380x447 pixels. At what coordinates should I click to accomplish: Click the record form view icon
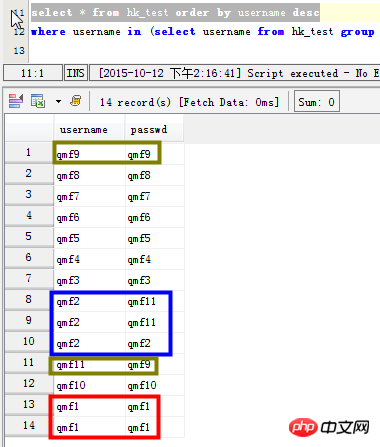pyautogui.click(x=16, y=101)
